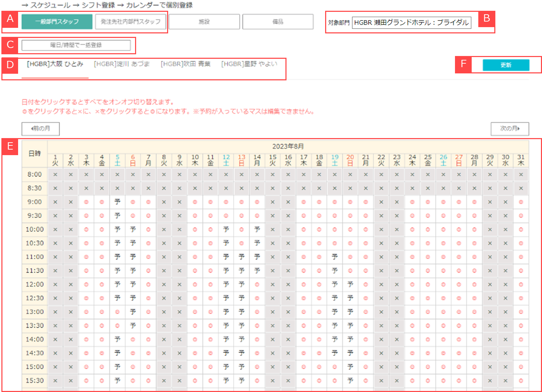Screen dimensions: 542x392
Task: Toggle all slots for August 20 Sunday
Action: point(350,160)
